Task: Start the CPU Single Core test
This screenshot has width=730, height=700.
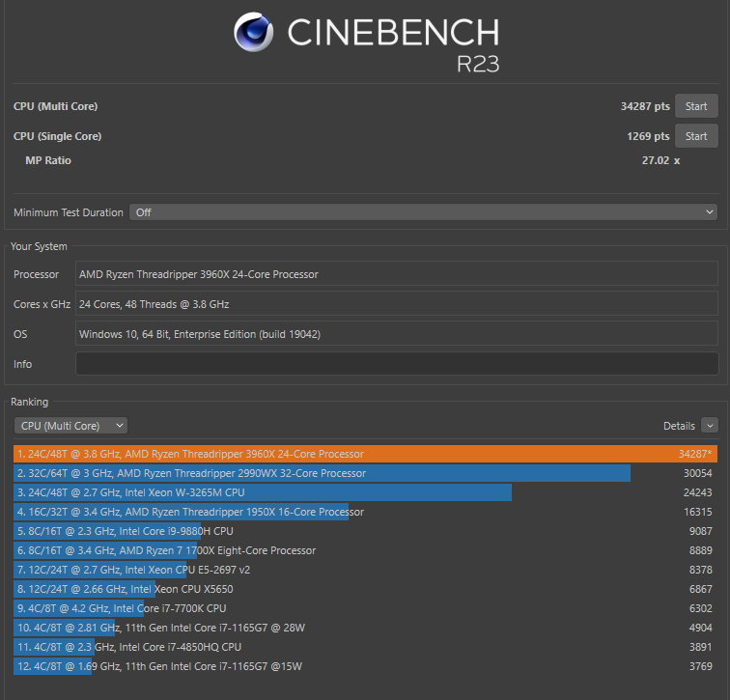Action: click(696, 136)
